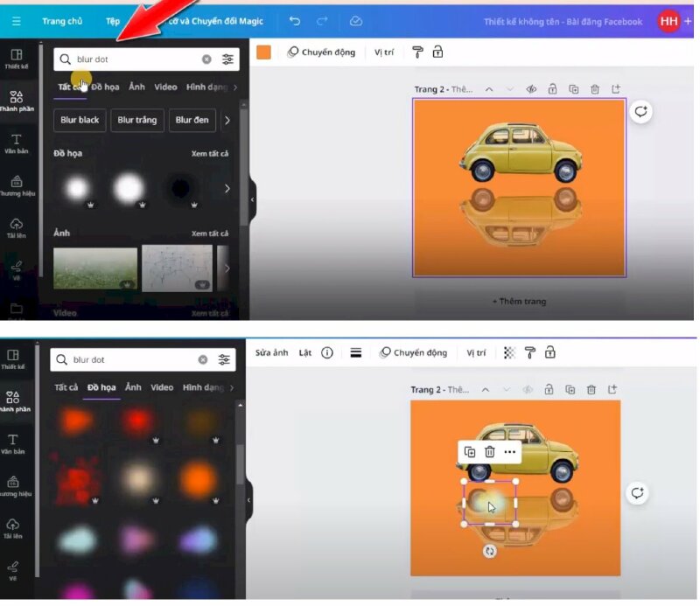
Task: Expand the Đồ họa row with the right arrow
Action: [x=227, y=188]
